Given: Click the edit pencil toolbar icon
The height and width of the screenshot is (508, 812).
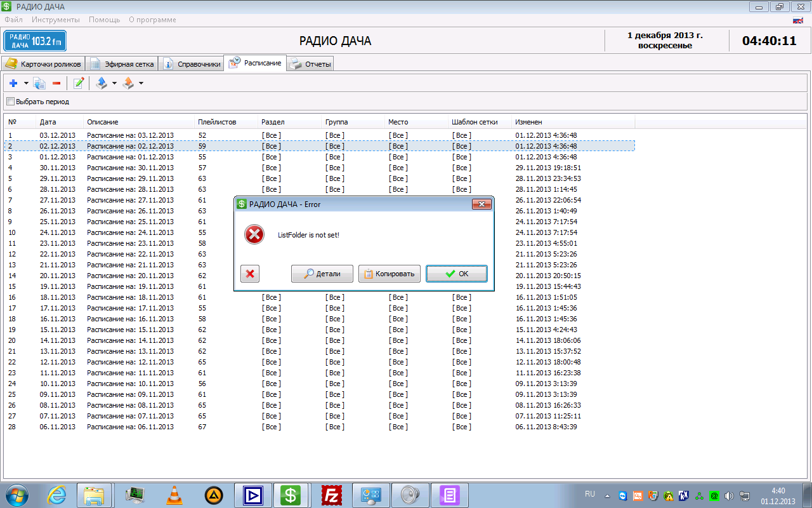Looking at the screenshot, I should [x=79, y=83].
